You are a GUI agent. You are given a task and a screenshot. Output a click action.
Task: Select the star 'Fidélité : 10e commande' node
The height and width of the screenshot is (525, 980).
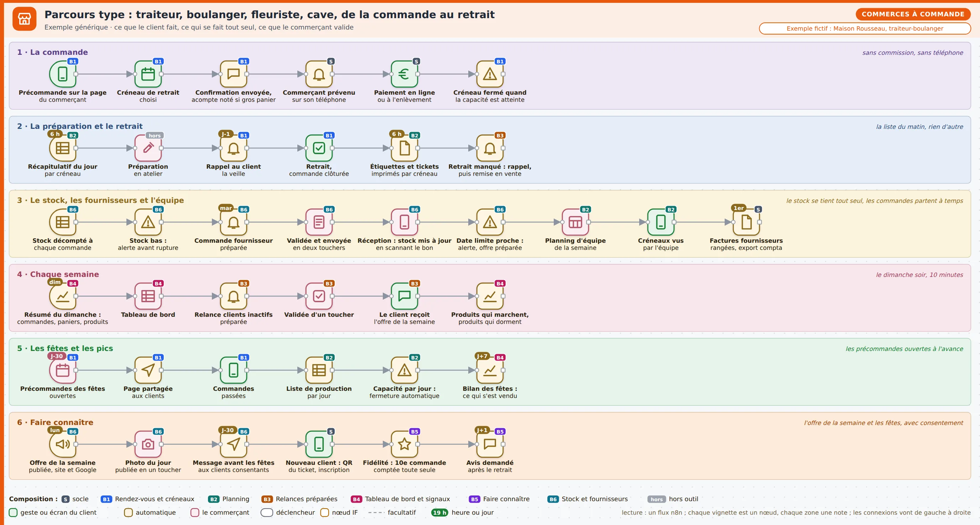(x=404, y=444)
